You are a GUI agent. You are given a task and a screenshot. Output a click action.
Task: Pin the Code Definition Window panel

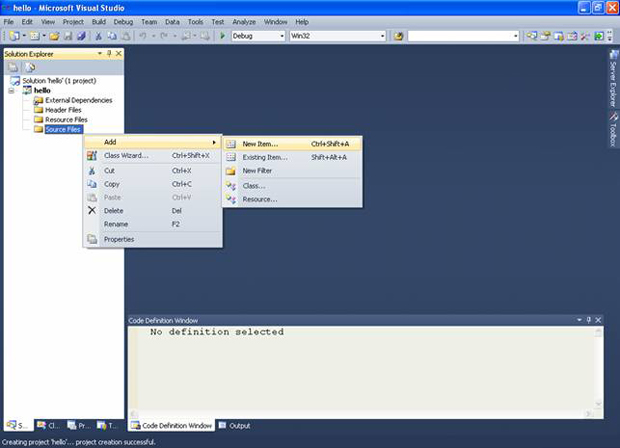click(x=589, y=320)
